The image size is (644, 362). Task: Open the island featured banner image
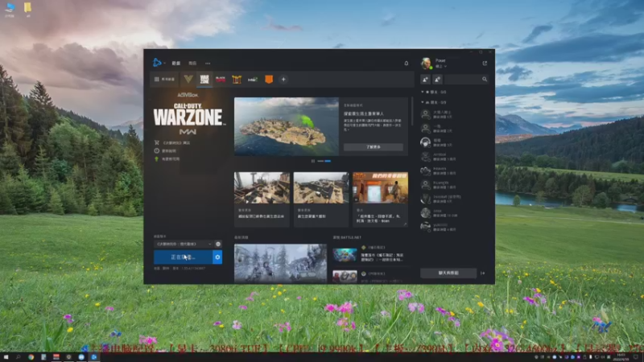[287, 126]
